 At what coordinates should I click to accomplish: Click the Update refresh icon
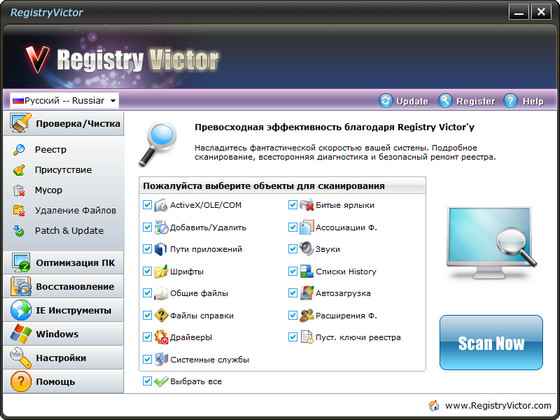(386, 101)
